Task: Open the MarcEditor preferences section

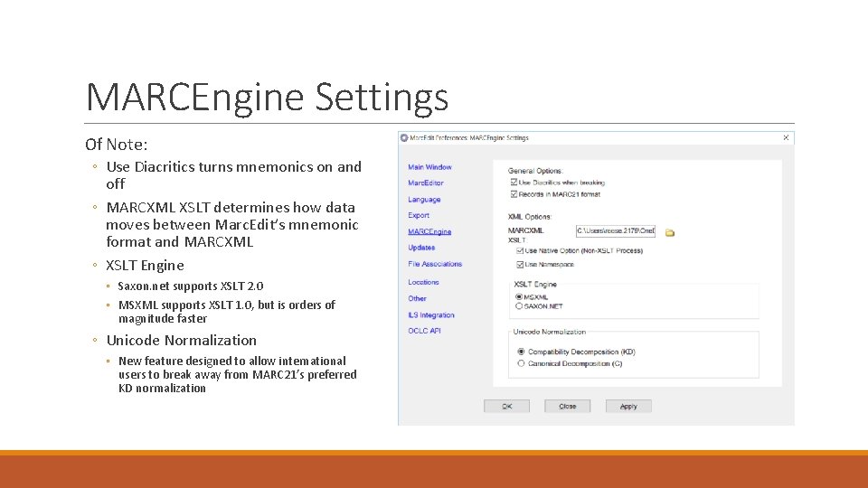Action: (x=426, y=183)
